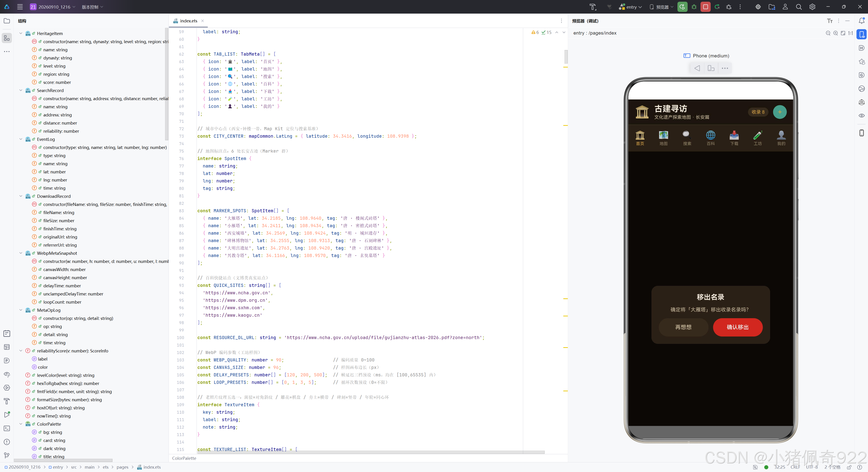Collapse the EventLog class node
The height and width of the screenshot is (472, 868).
(21, 139)
